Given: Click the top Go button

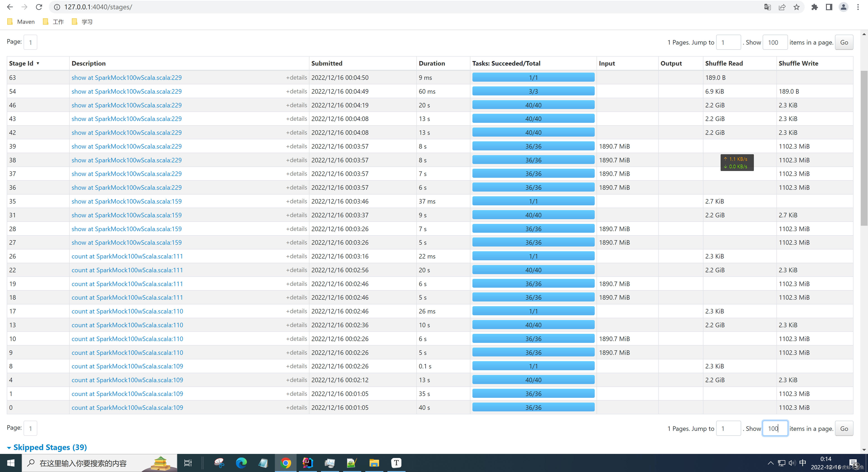Looking at the screenshot, I should point(844,43).
